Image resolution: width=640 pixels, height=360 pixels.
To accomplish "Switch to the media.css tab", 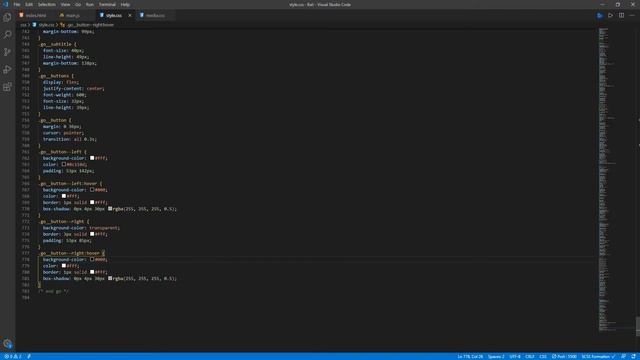I will tap(155, 16).
